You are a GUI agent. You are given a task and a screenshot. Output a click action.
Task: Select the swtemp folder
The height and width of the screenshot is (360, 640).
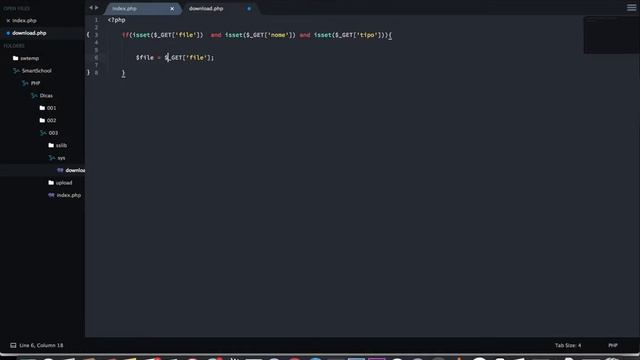(30, 58)
